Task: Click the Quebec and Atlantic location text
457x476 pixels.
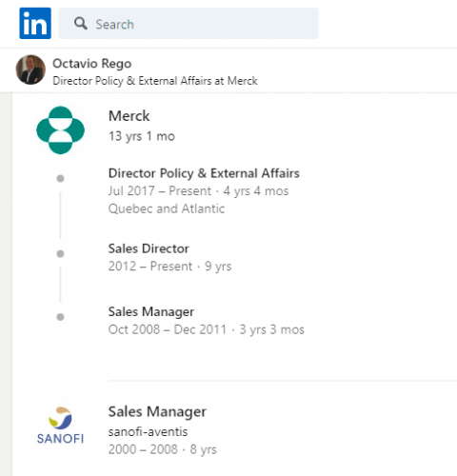Action: 167,208
